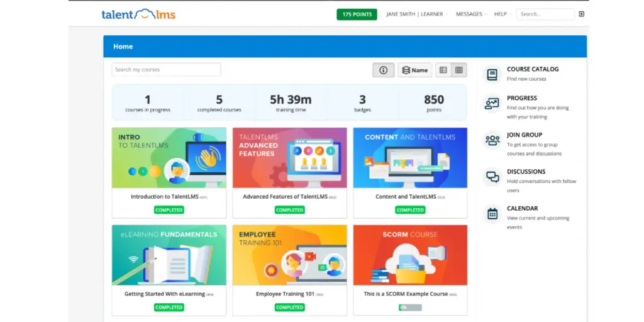Click the SCORM course 0% progress bar
The image size is (644, 322).
(410, 307)
